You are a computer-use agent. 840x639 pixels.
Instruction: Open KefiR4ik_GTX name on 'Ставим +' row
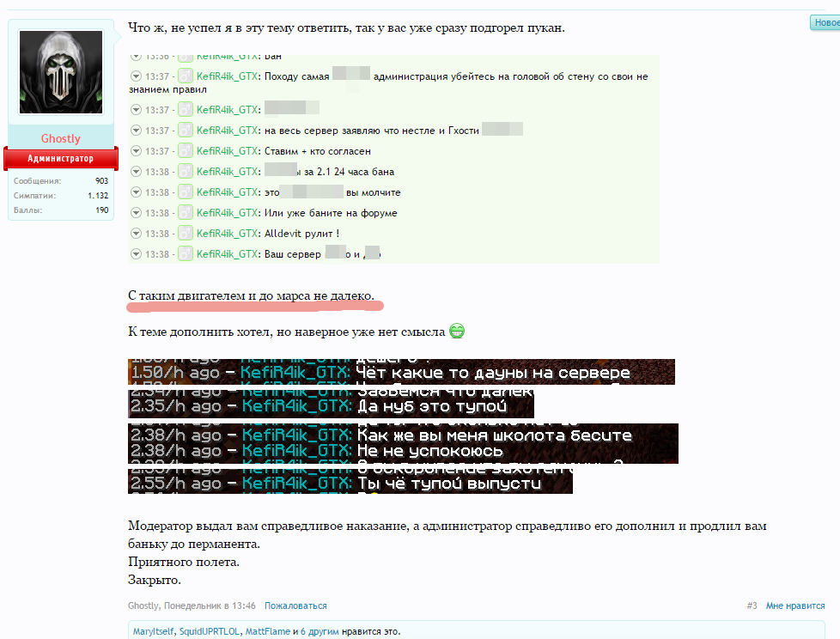click(227, 151)
